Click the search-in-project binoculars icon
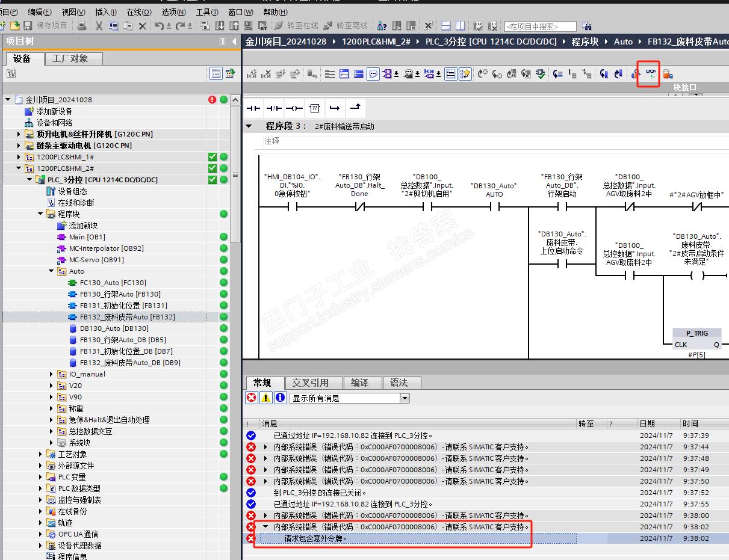Screen dimensions: 729x560 587,26
